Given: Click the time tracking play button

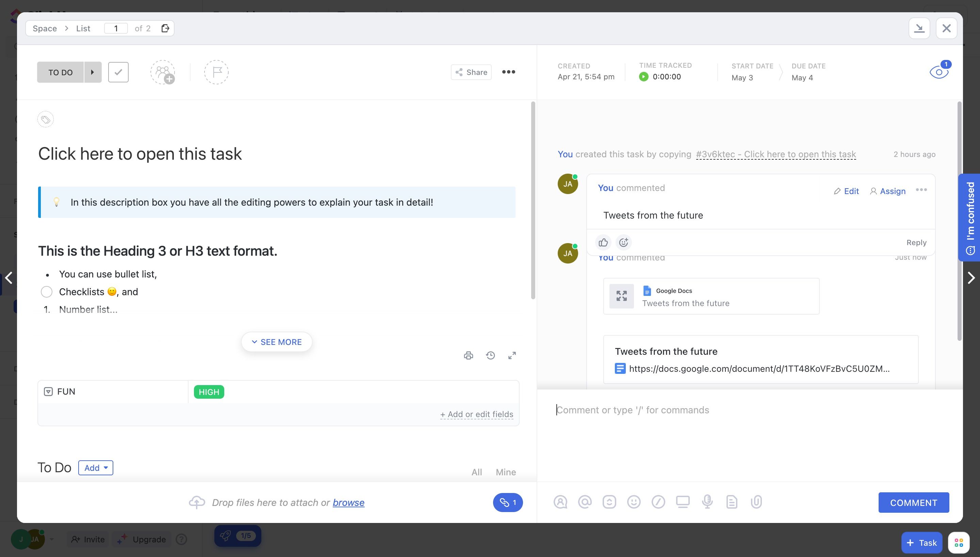Looking at the screenshot, I should pos(643,77).
